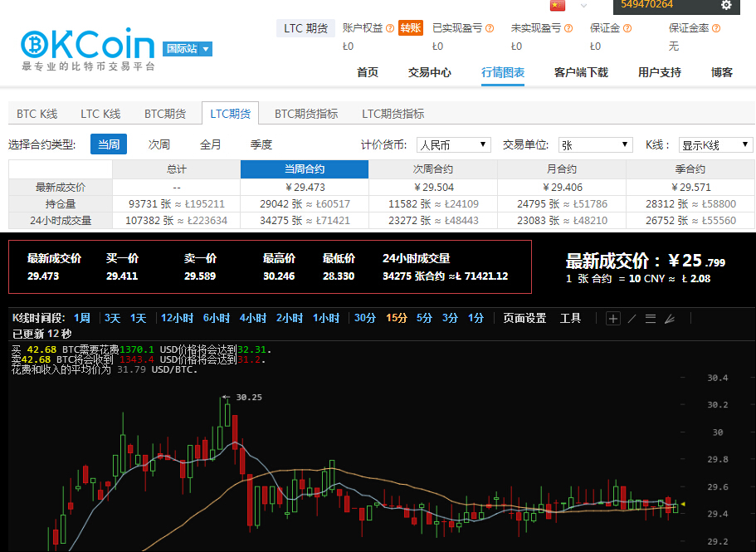Select the crosshair tool on the chart toolbar
The width and height of the screenshot is (756, 552).
coord(613,318)
